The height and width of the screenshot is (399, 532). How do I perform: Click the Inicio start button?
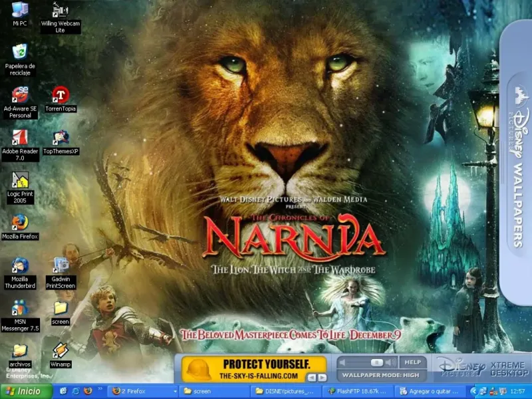pos(26,391)
